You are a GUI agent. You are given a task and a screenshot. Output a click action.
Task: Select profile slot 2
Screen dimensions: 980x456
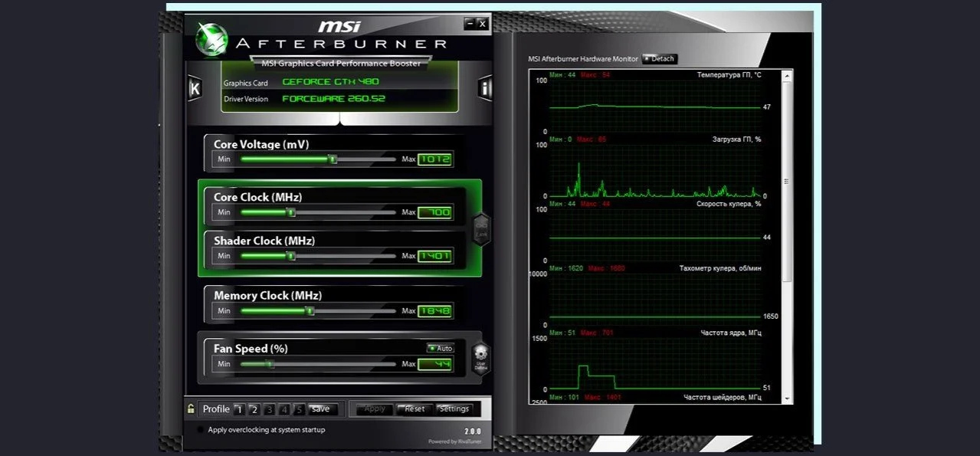point(254,409)
